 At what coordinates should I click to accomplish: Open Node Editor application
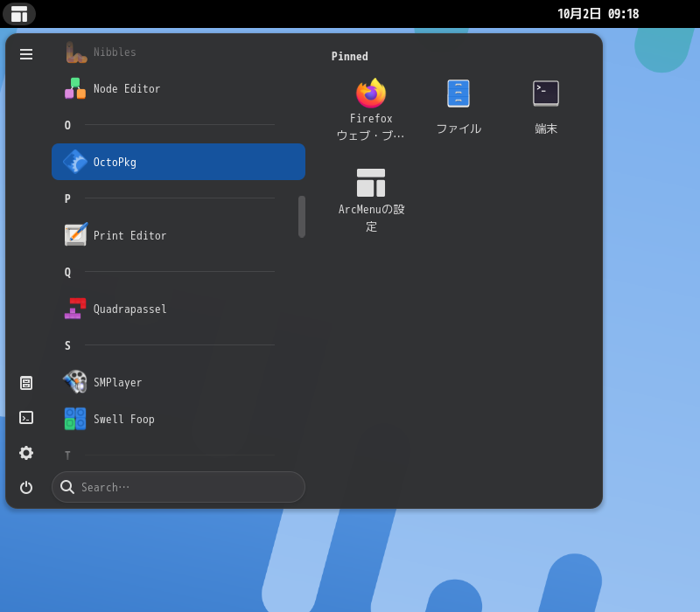click(x=178, y=89)
